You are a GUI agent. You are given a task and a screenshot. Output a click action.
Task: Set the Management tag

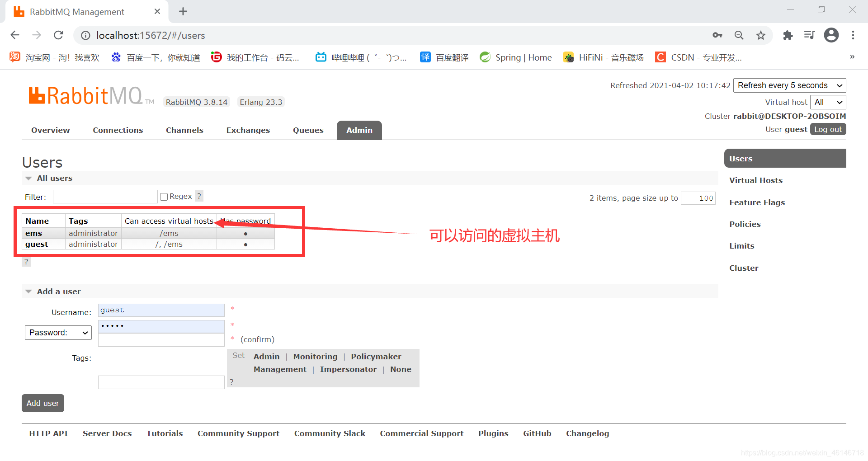(280, 369)
